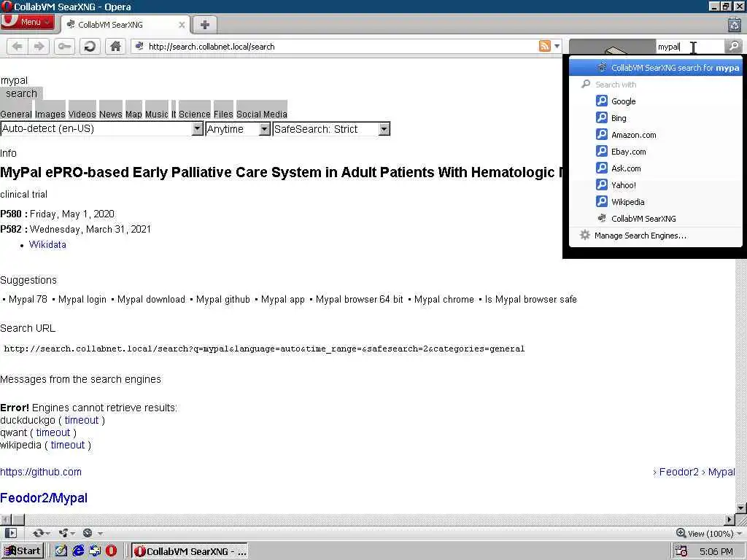
Task: Open the Auto-detect (en-US) language dropdown
Action: click(x=102, y=128)
